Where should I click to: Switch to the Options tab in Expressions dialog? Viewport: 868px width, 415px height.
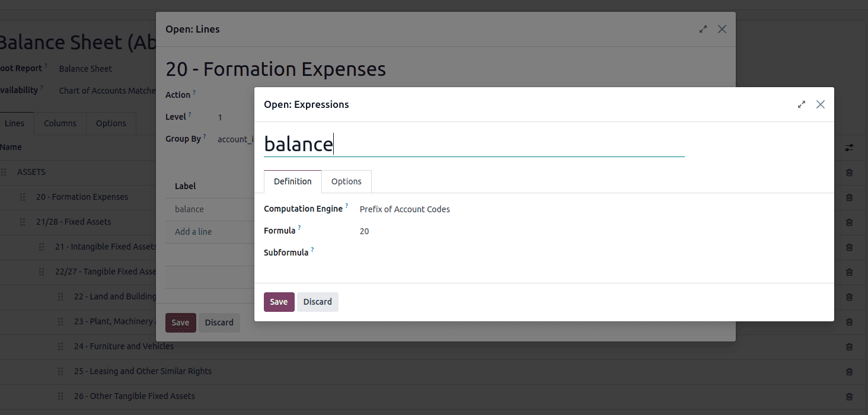pos(346,181)
